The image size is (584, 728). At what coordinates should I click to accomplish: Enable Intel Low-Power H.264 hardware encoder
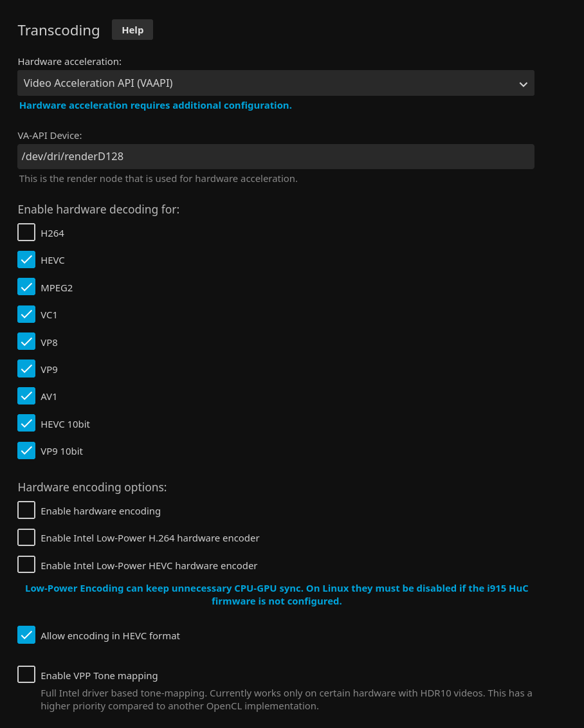click(x=26, y=538)
